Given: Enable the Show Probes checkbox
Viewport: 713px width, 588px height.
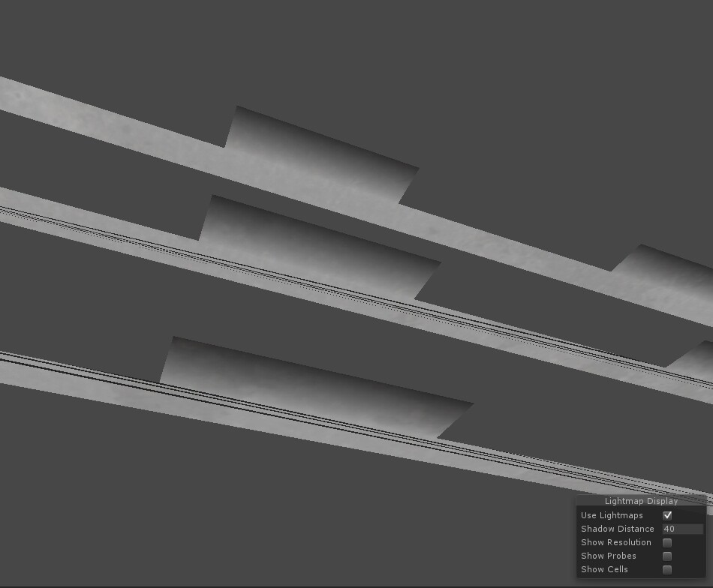Looking at the screenshot, I should point(667,556).
